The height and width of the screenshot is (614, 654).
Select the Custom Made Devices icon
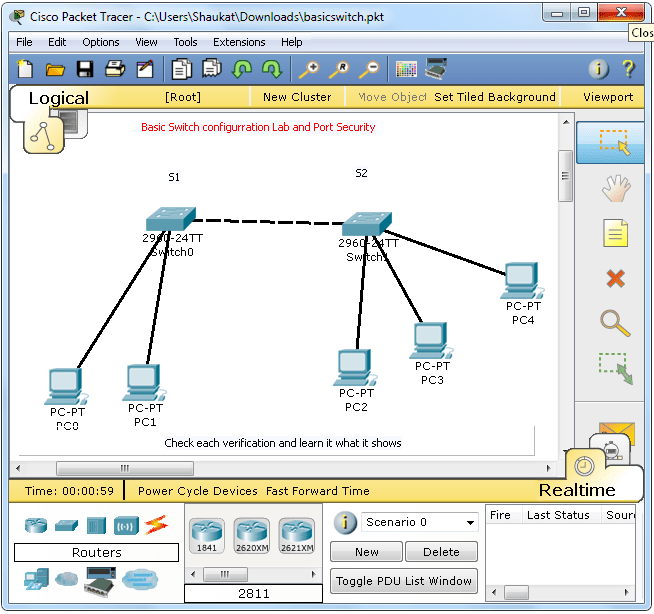100,581
